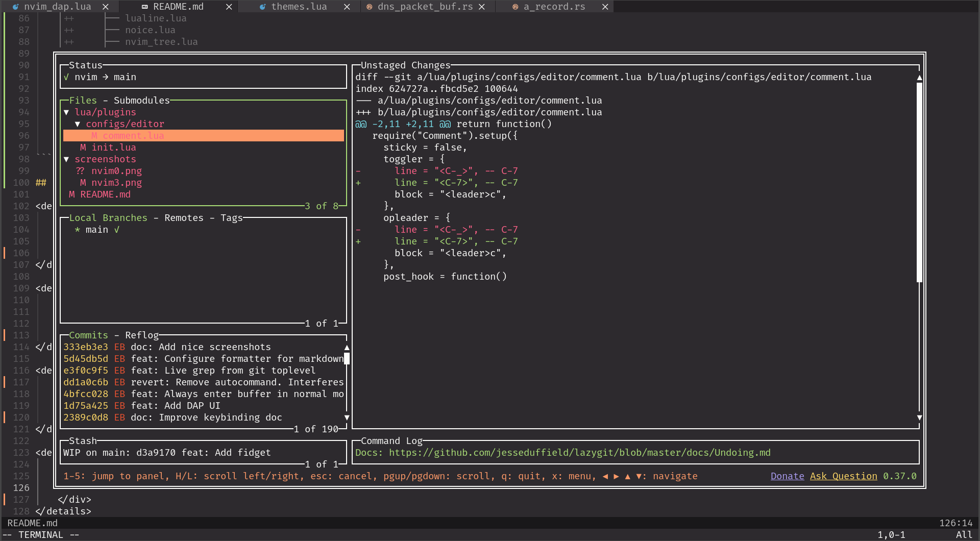
Task: Open the a_record.rs tab
Action: (554, 7)
